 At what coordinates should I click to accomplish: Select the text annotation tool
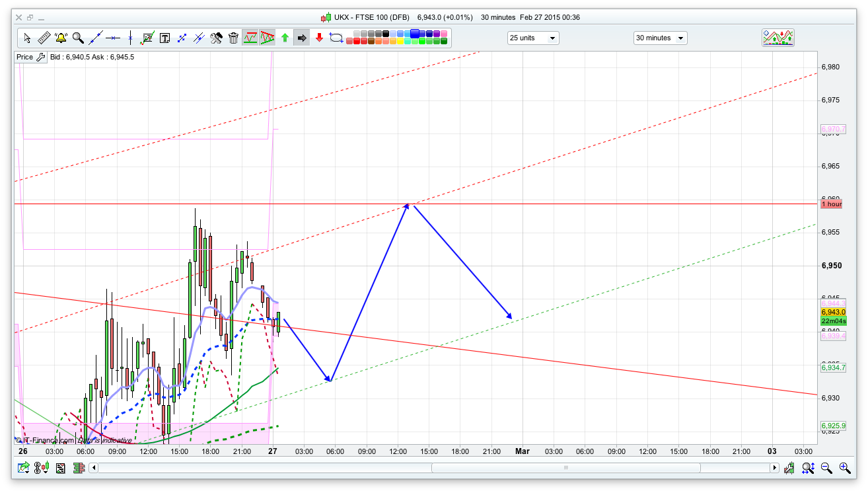(x=164, y=38)
